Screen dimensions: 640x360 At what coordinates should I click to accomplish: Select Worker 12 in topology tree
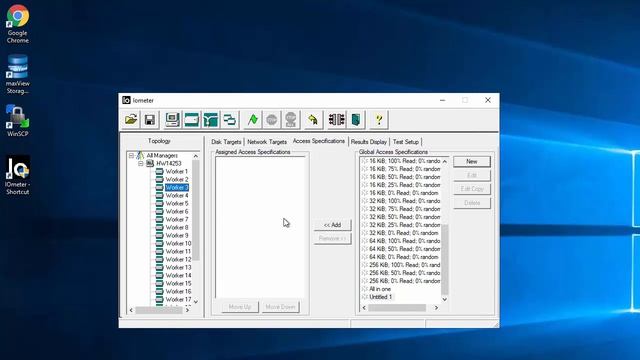[x=178, y=260]
